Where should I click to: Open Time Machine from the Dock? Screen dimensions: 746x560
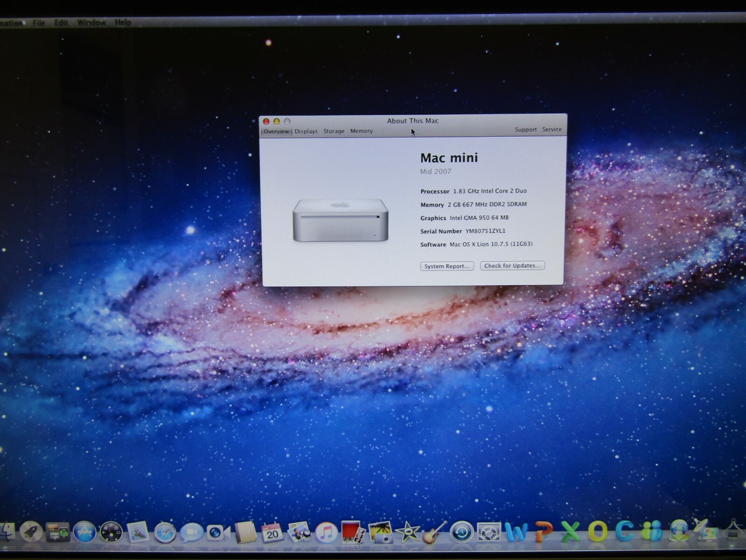[461, 532]
